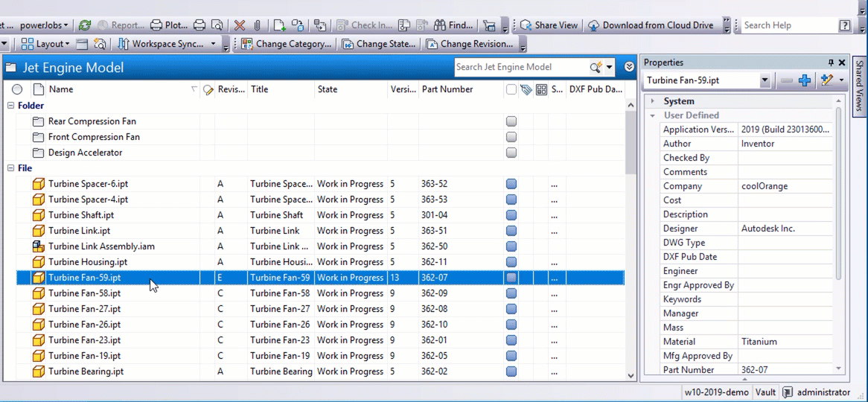Toggle status box for Front Compression Fan
The height and width of the screenshot is (402, 868).
pos(511,137)
